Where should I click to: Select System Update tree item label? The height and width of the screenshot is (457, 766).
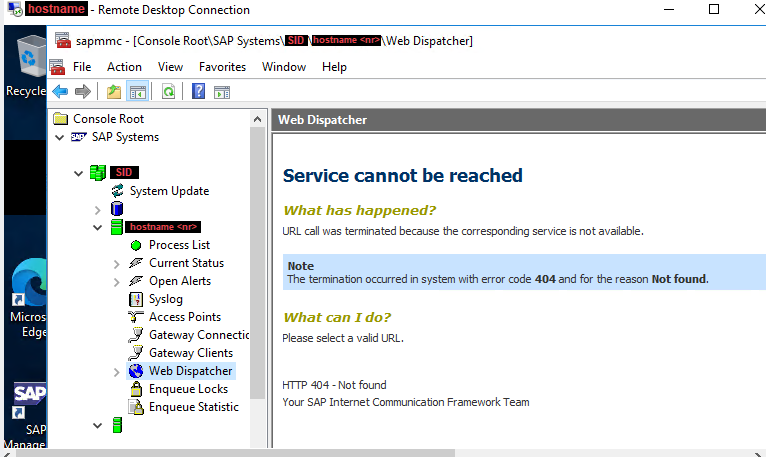point(169,191)
